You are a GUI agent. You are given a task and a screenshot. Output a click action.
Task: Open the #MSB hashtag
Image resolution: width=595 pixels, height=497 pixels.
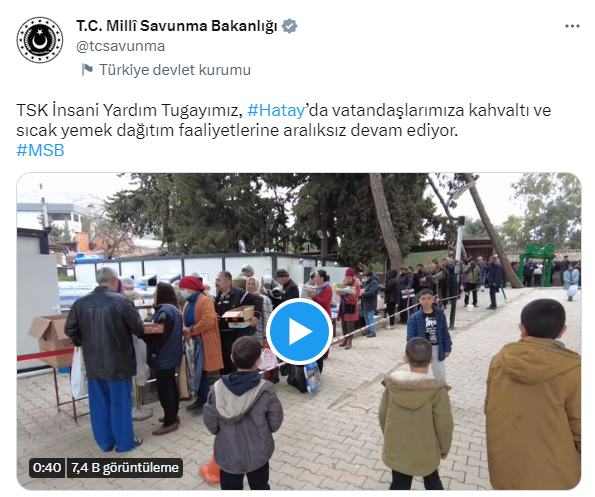pos(41,150)
